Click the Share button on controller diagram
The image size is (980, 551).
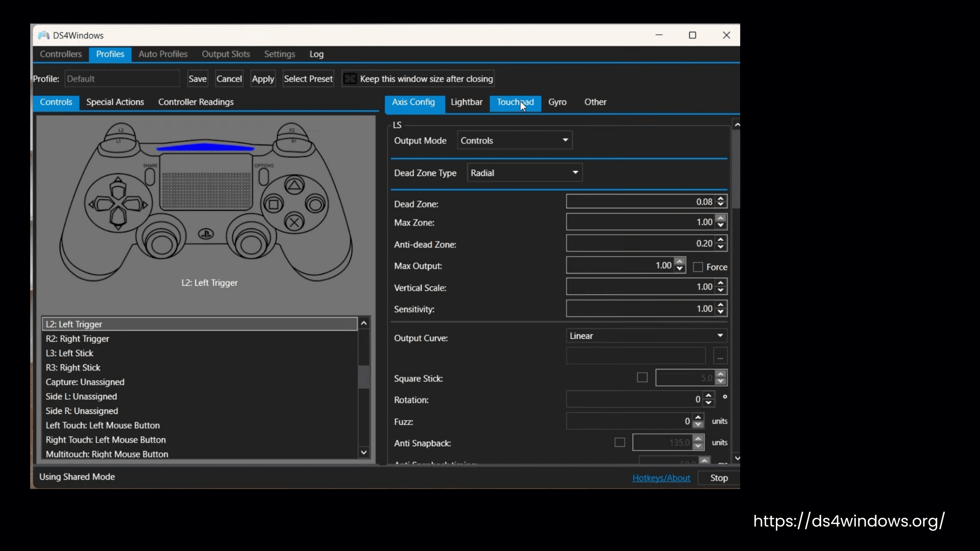[x=150, y=177]
